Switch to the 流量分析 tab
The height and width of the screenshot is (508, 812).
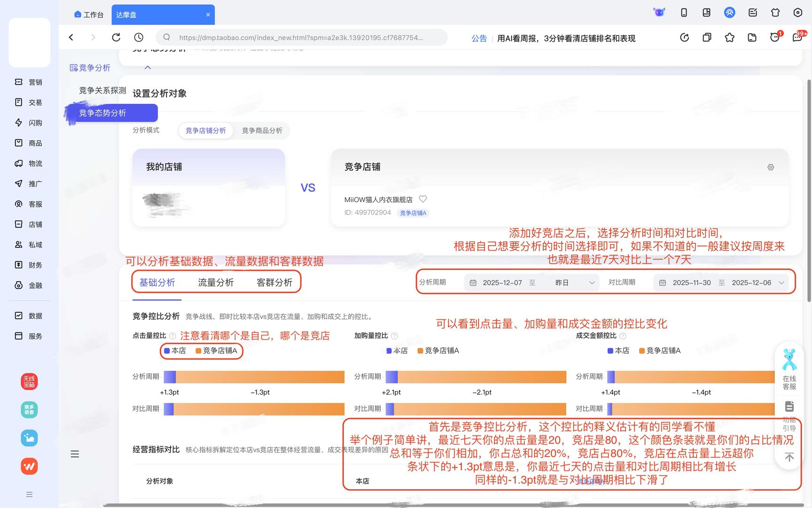[216, 282]
